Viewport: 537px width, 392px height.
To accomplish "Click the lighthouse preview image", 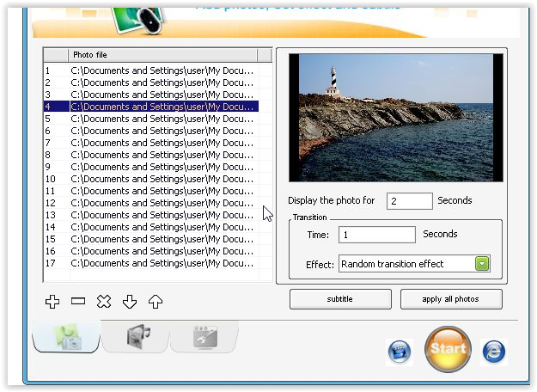I will (x=391, y=117).
